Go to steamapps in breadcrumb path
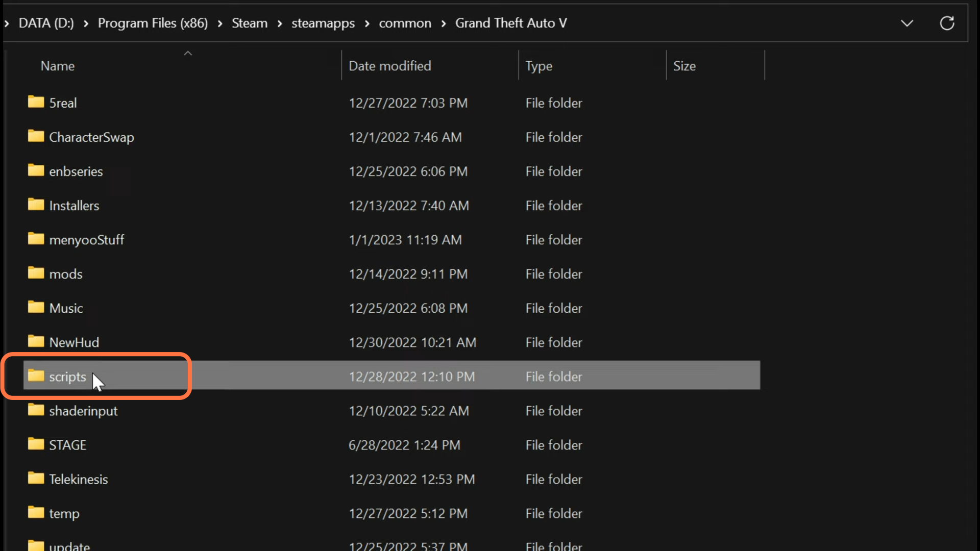980x551 pixels. pos(323,23)
